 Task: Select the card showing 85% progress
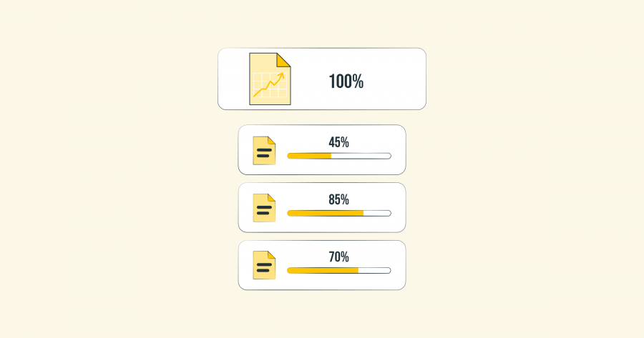(x=322, y=207)
